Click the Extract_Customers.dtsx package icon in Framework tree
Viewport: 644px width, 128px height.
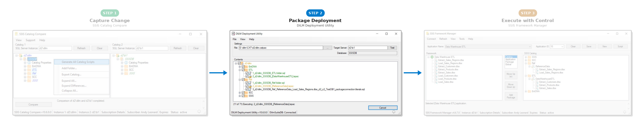pos(436,67)
